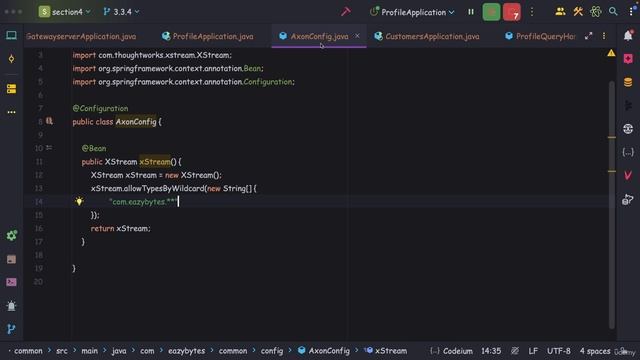The width and height of the screenshot is (640, 360).
Task: Switch to ProfileQueryHandler tab
Action: [x=540, y=36]
